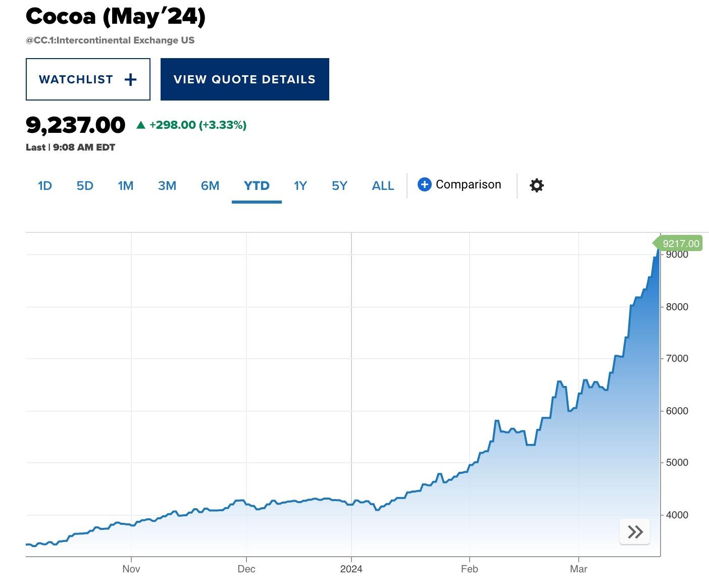Select the 1M time range
The height and width of the screenshot is (588, 709).
pos(126,186)
